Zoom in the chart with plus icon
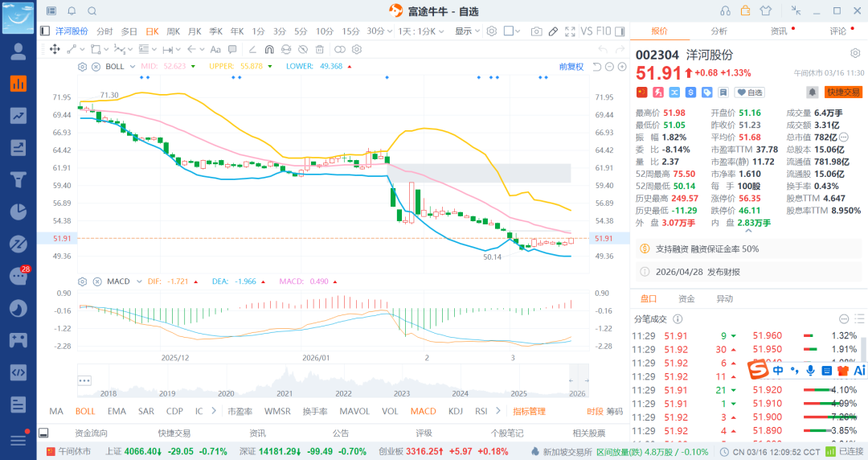The image size is (868, 460). click(622, 67)
